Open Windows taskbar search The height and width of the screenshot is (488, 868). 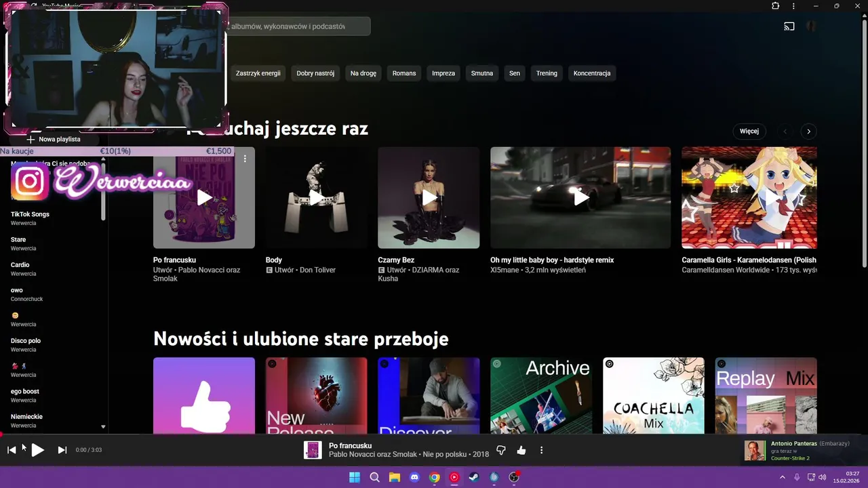tap(374, 477)
